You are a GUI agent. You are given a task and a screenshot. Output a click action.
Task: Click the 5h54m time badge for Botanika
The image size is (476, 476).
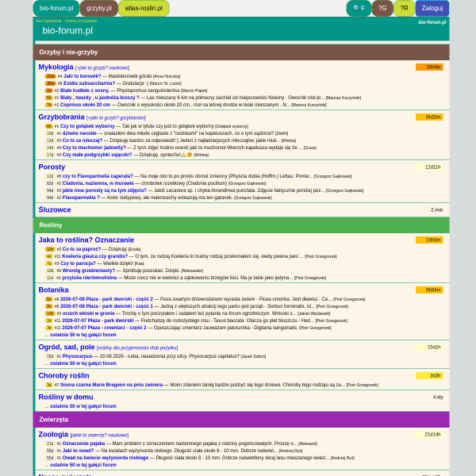[429, 290]
